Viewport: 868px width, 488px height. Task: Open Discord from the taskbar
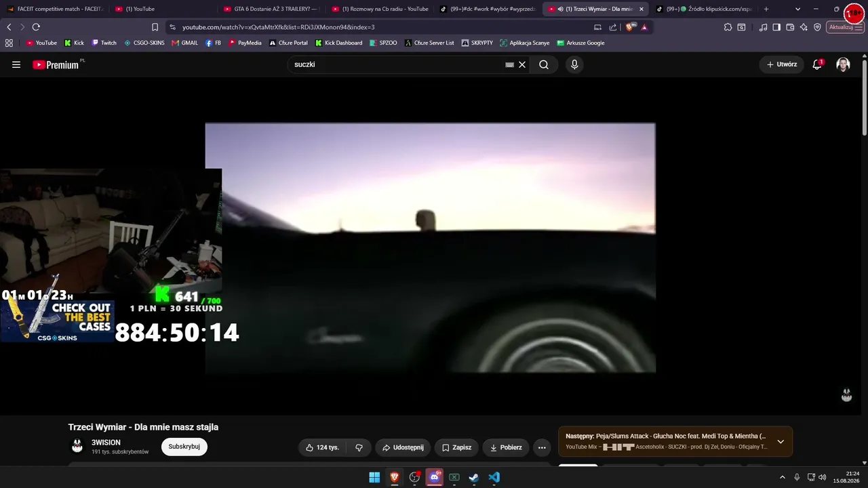434,477
